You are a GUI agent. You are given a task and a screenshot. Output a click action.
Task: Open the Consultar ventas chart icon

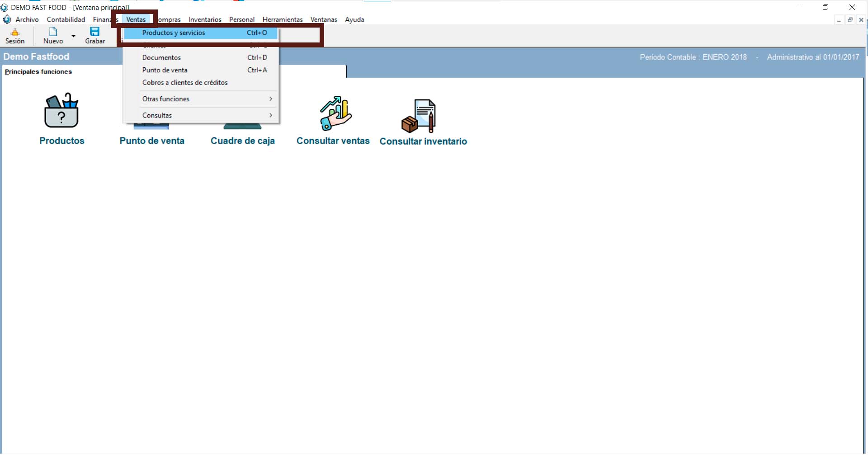click(335, 113)
